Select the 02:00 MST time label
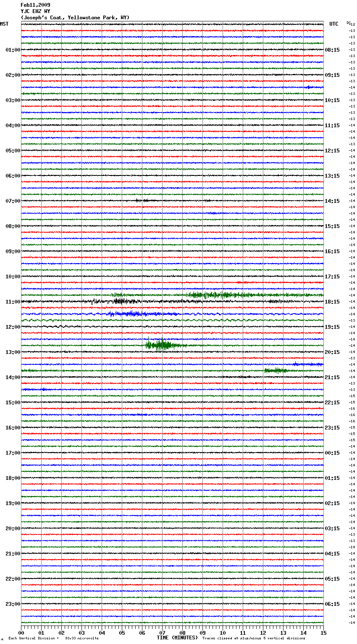 click(x=13, y=75)
